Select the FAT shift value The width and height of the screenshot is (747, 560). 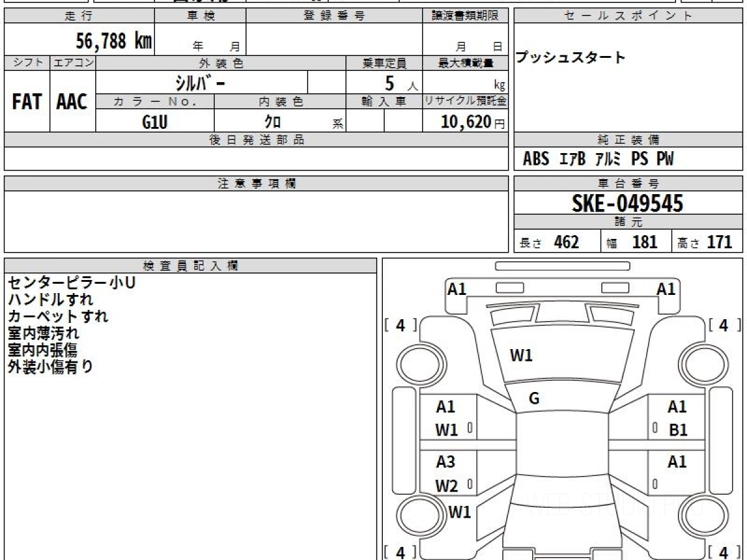(x=27, y=101)
